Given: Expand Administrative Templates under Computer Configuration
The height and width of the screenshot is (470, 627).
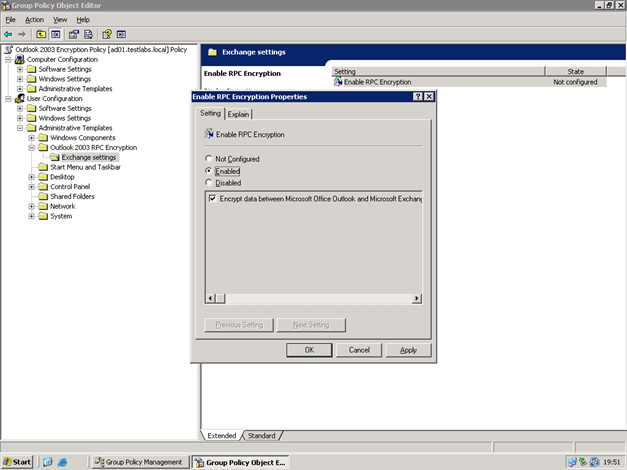Looking at the screenshot, I should click(x=20, y=89).
